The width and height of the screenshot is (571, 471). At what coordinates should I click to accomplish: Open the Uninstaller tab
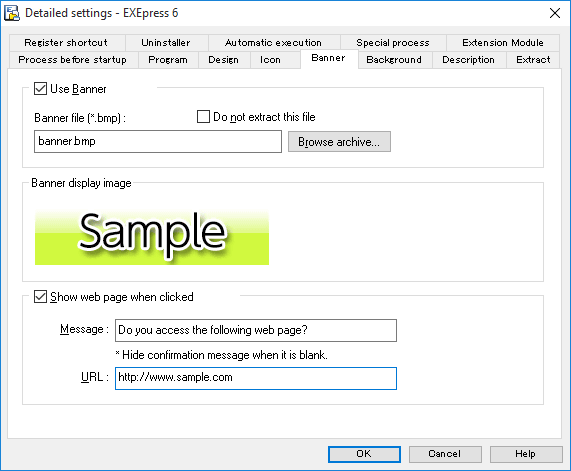pyautogui.click(x=166, y=43)
